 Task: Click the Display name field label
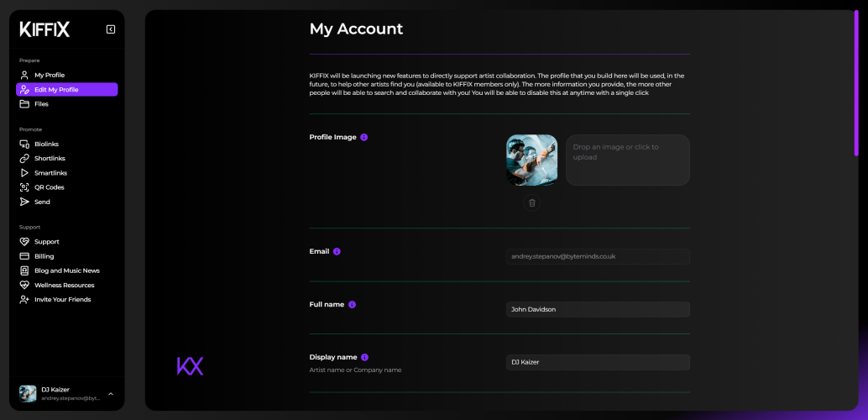333,357
